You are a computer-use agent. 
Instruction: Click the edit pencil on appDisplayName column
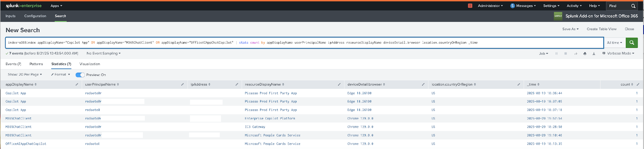pyautogui.click(x=77, y=84)
